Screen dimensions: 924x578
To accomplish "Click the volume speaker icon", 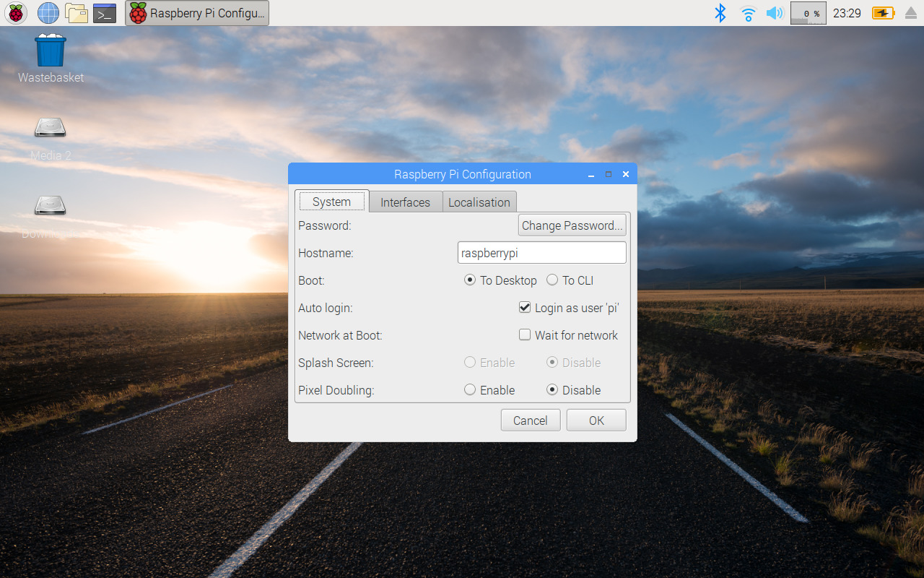I will 775,13.
